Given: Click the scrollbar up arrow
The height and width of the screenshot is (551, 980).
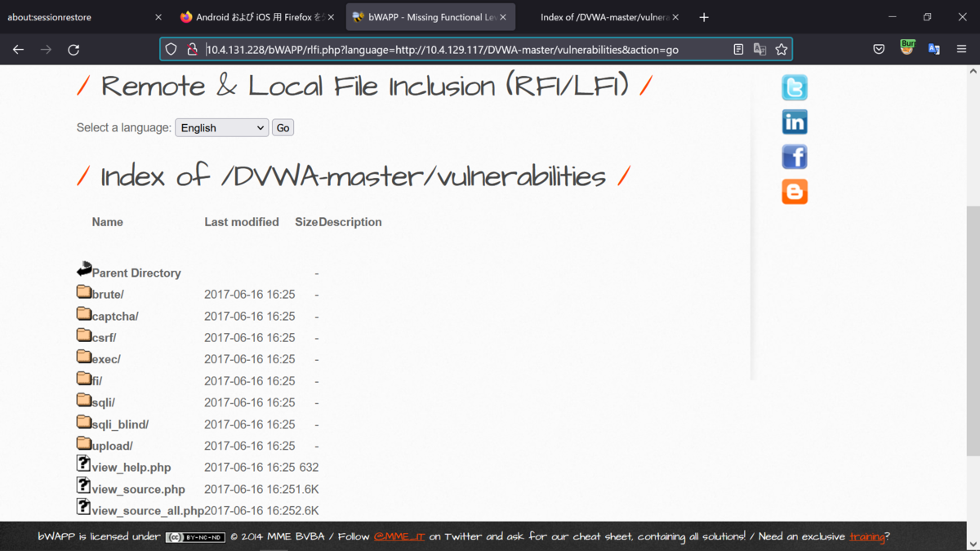Looking at the screenshot, I should 973,72.
